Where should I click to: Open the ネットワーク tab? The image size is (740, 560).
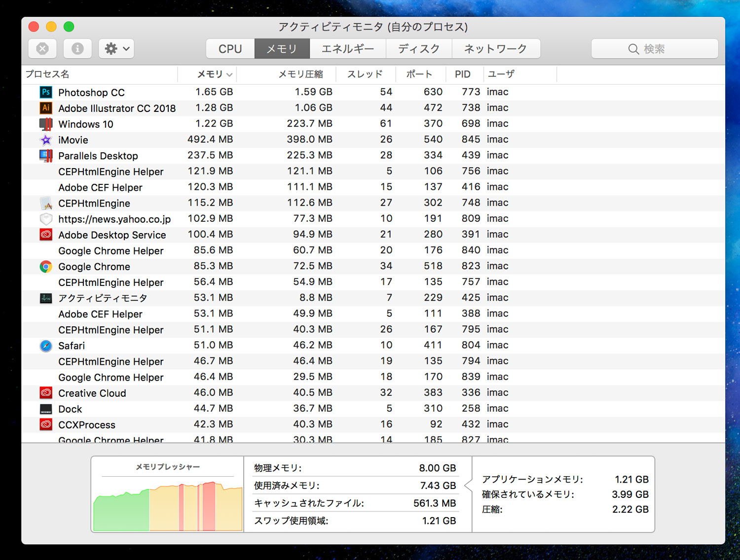tap(496, 49)
